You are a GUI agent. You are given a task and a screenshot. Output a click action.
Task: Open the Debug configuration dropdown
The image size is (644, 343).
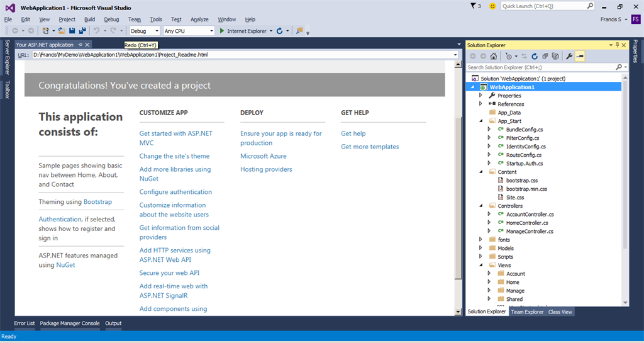[157, 31]
